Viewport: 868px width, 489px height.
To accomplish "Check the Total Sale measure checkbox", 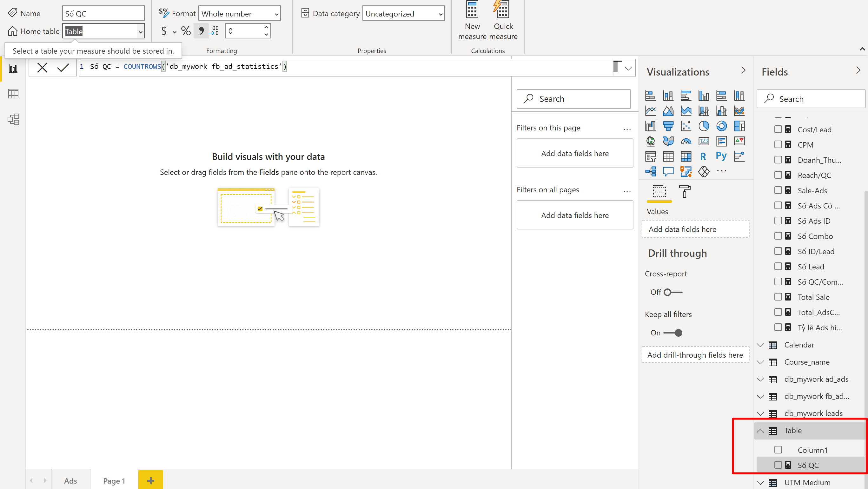I will 778,297.
